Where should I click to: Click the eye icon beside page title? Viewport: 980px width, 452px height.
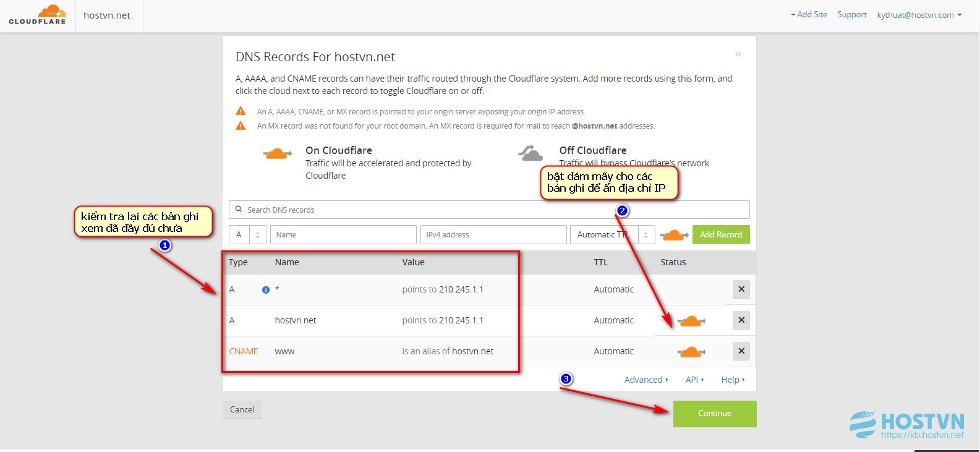(738, 54)
